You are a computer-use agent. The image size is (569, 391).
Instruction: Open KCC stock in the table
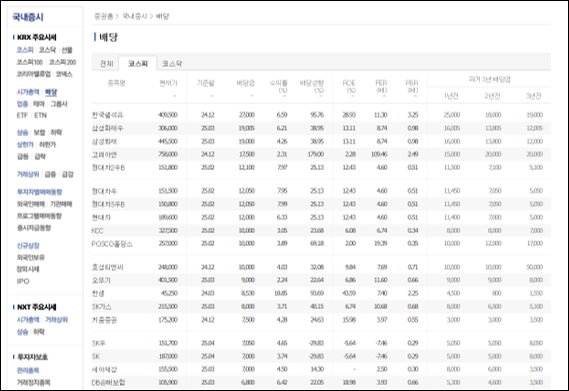click(97, 231)
